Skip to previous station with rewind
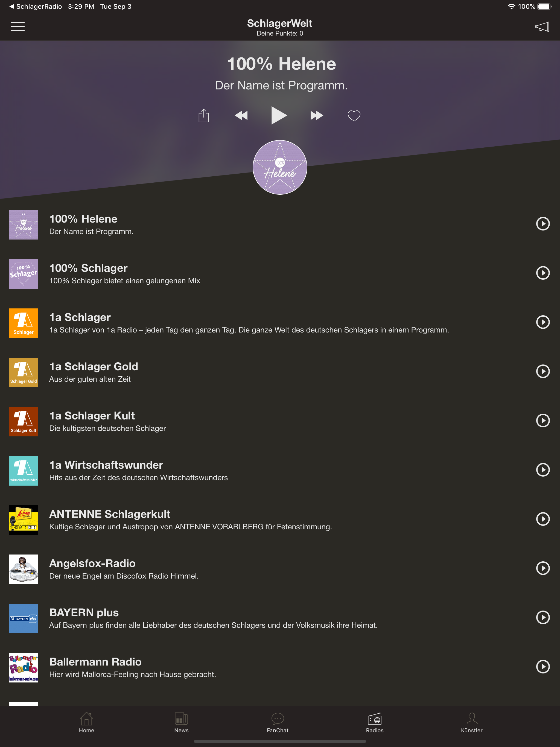 click(241, 115)
